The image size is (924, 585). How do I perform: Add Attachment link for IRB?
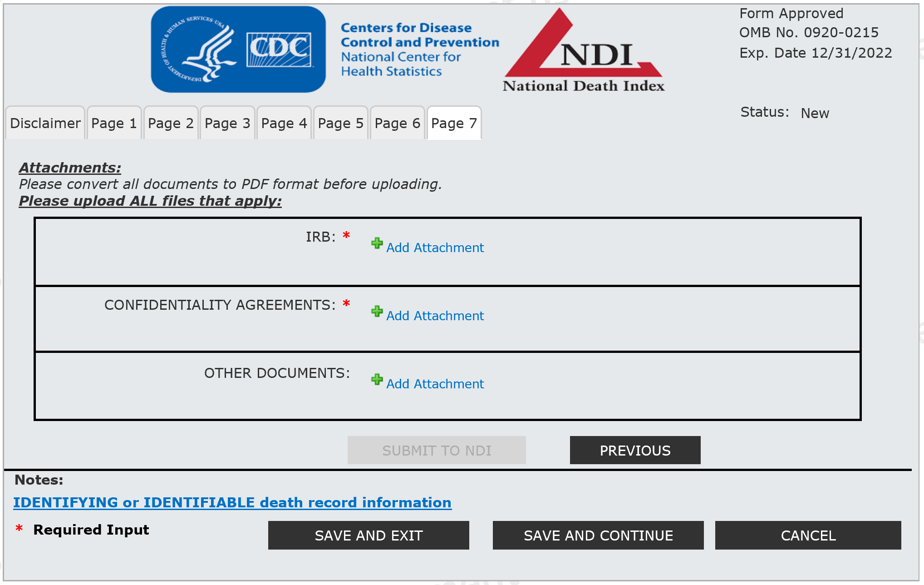[x=435, y=248]
